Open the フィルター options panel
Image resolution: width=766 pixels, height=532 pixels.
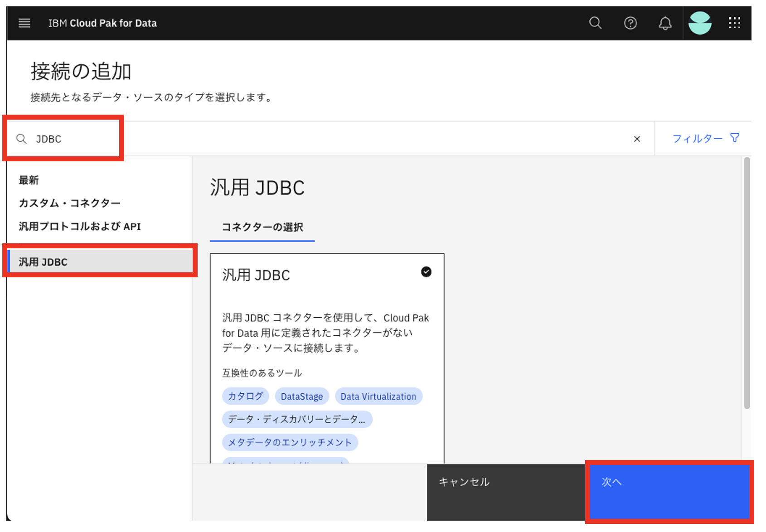pyautogui.click(x=697, y=139)
